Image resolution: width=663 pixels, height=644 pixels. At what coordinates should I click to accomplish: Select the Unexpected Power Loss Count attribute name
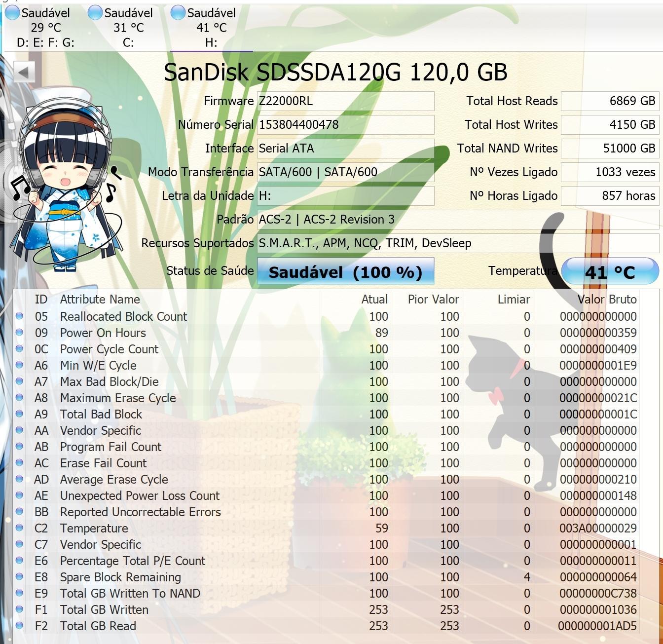140,495
